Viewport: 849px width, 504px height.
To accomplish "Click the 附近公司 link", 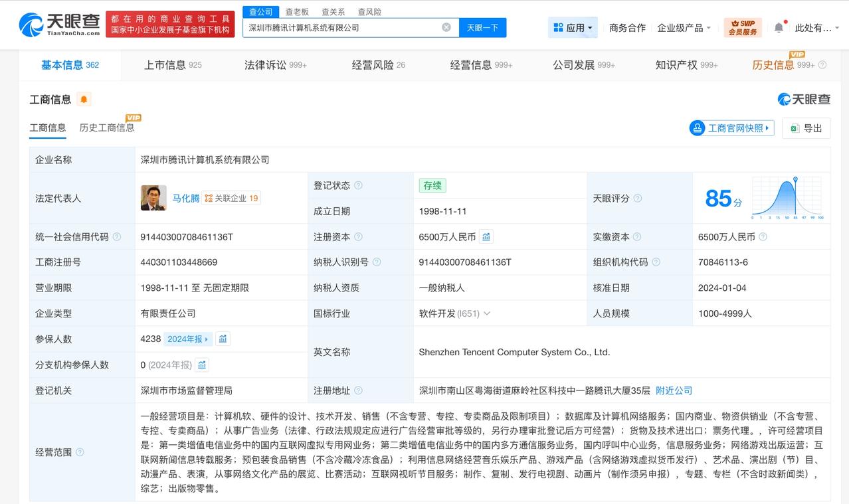I will point(674,390).
